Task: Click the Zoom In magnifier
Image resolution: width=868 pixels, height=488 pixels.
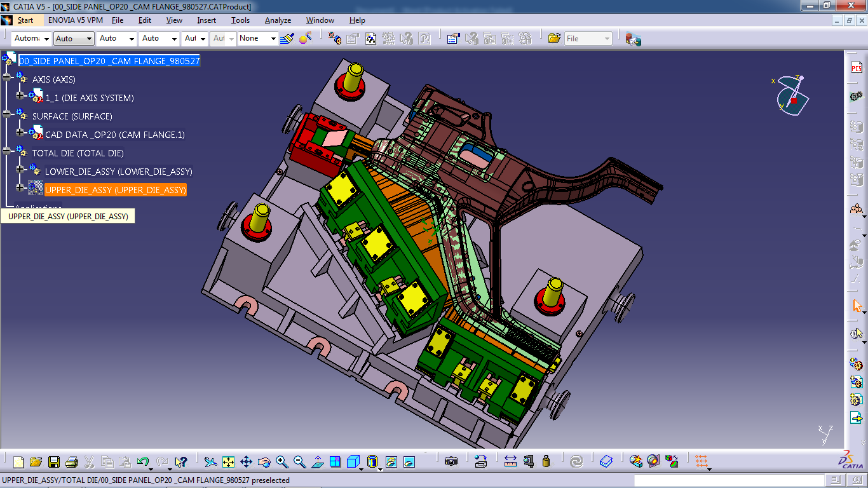Action: [x=281, y=462]
